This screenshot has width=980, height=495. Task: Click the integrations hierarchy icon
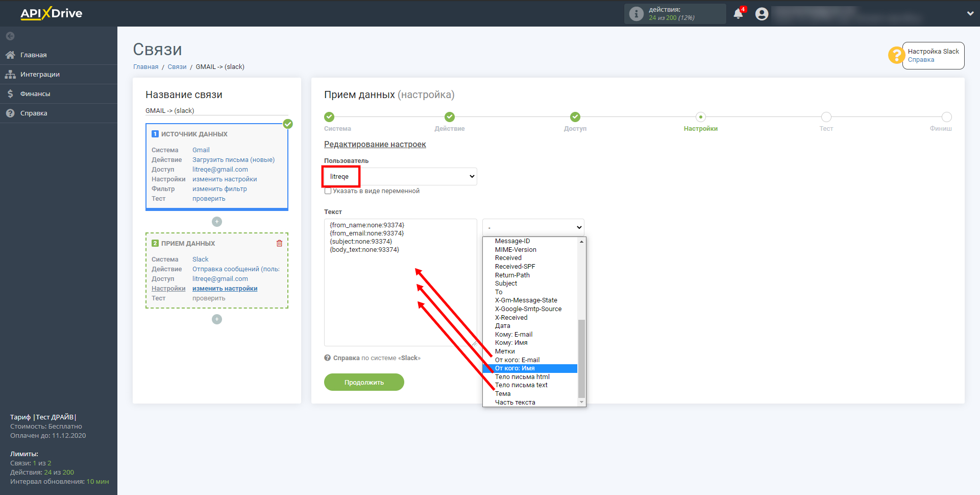pos(10,74)
